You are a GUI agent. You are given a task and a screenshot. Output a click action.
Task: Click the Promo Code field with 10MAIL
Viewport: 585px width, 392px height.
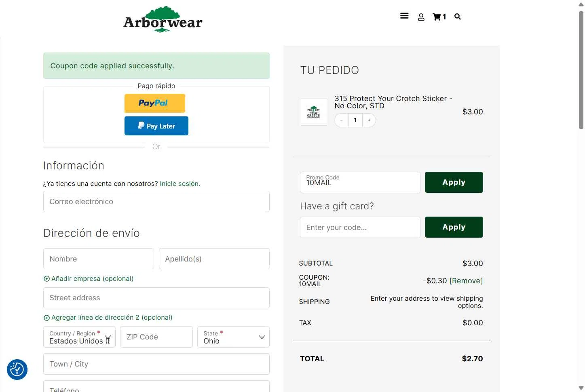[x=360, y=182]
